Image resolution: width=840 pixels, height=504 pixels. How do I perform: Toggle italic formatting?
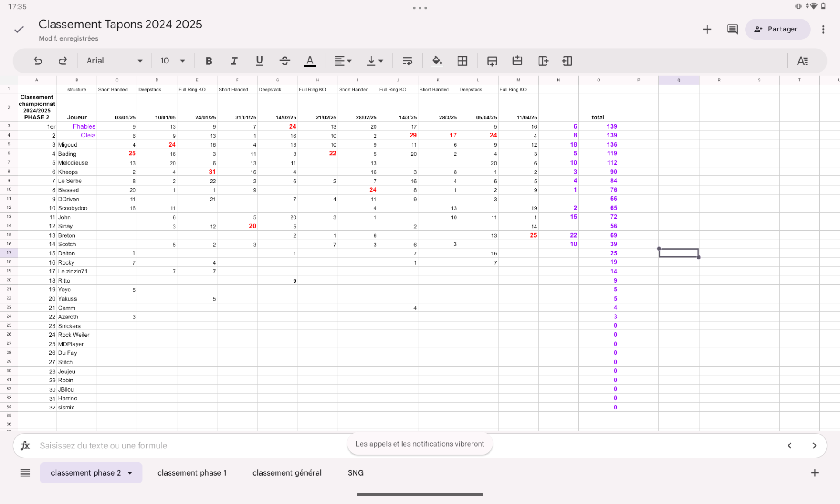pos(234,61)
